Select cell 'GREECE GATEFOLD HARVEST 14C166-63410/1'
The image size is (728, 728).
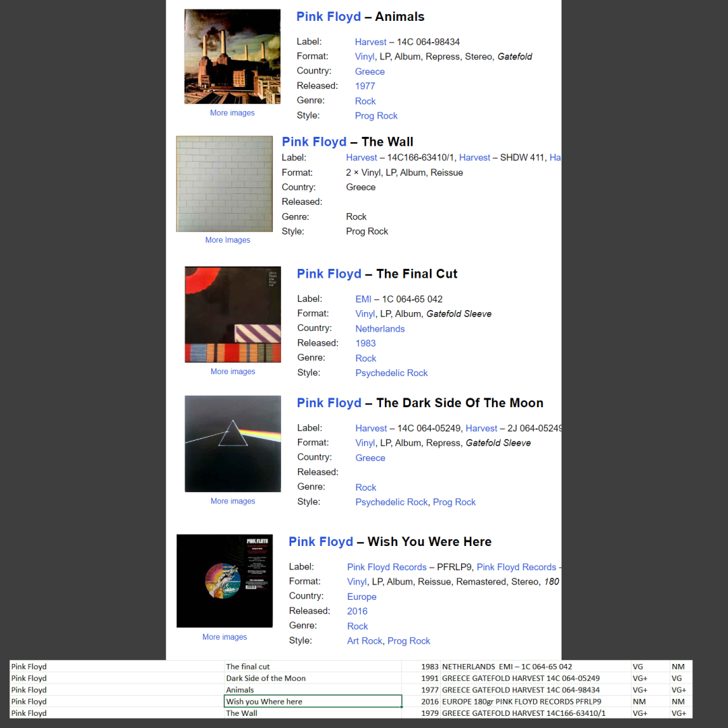535,712
